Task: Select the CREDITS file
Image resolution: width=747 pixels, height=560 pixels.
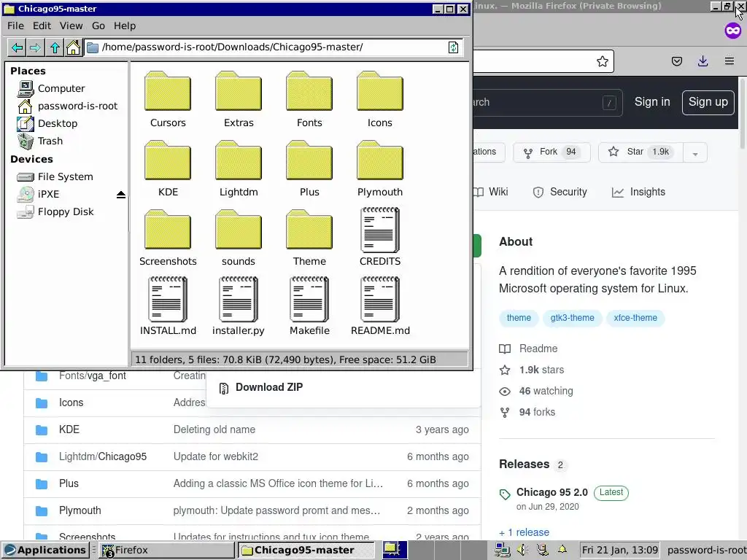Action: click(379, 237)
